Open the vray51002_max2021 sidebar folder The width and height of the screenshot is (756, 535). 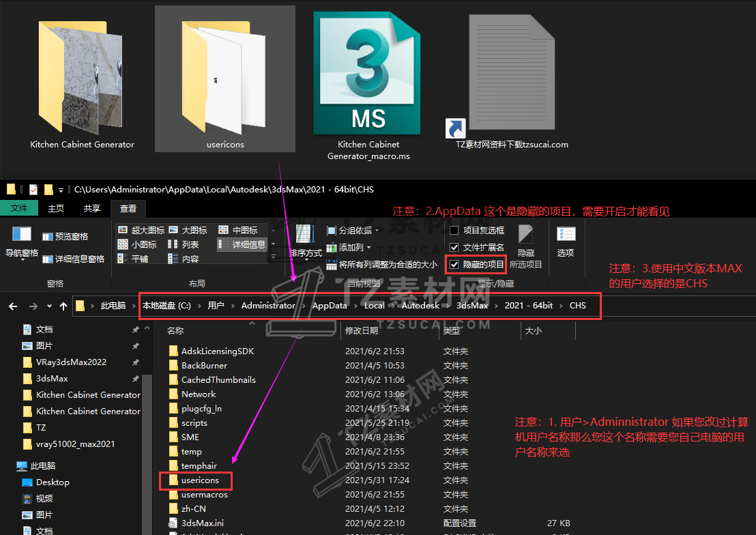(75, 444)
